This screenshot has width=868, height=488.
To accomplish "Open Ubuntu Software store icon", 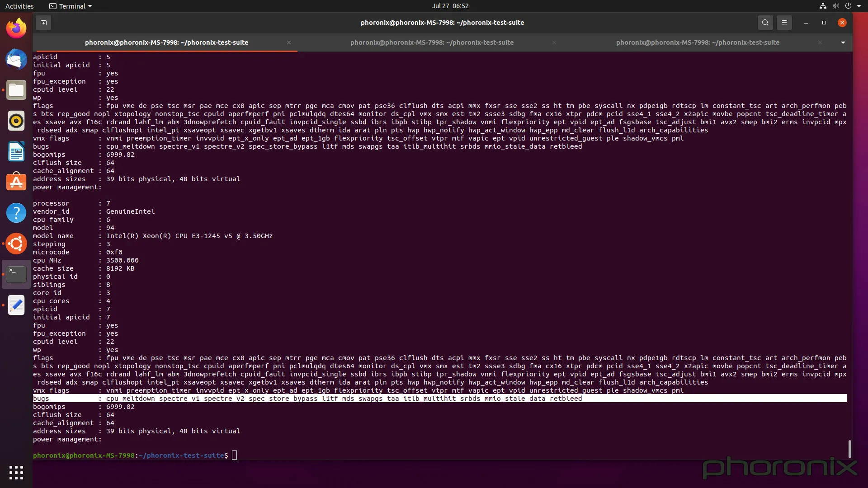I will pos(16,182).
